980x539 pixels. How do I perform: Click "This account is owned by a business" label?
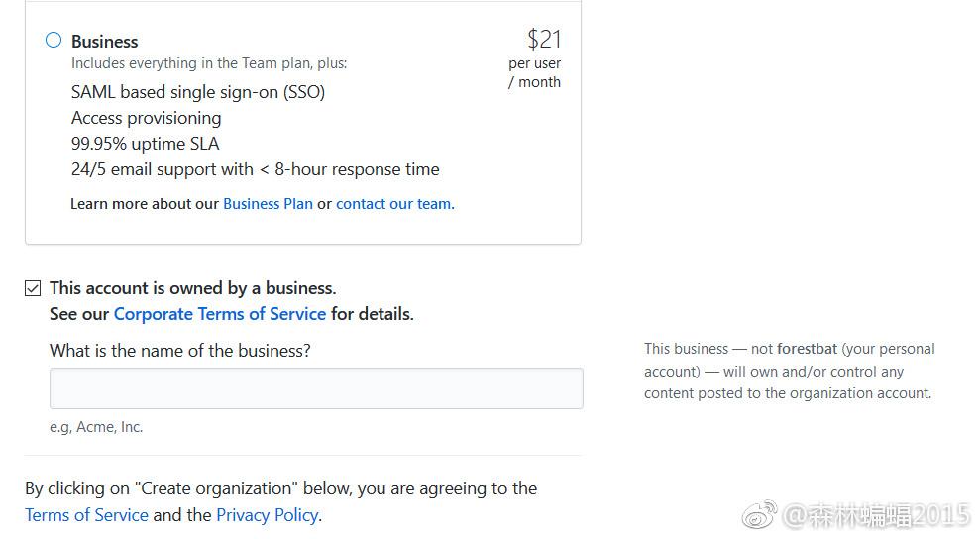point(192,288)
